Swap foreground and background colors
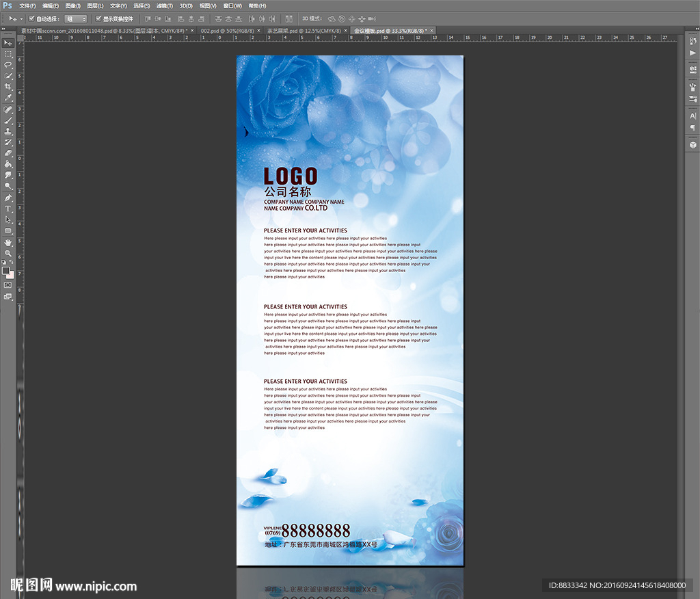The image size is (700, 599). pos(11,262)
